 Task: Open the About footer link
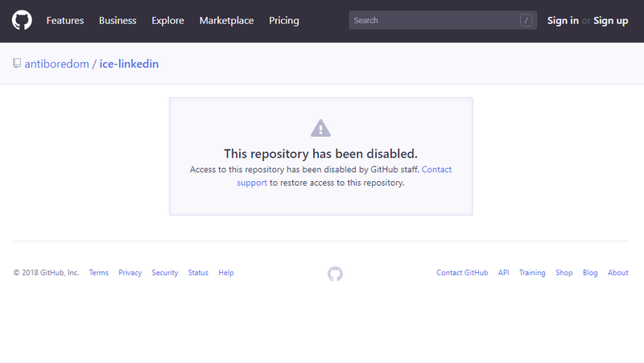[618, 273]
